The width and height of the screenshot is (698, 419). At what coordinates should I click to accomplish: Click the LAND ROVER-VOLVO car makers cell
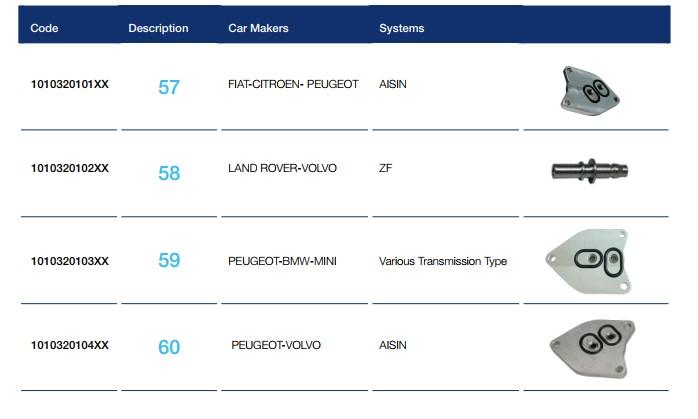[x=282, y=168]
